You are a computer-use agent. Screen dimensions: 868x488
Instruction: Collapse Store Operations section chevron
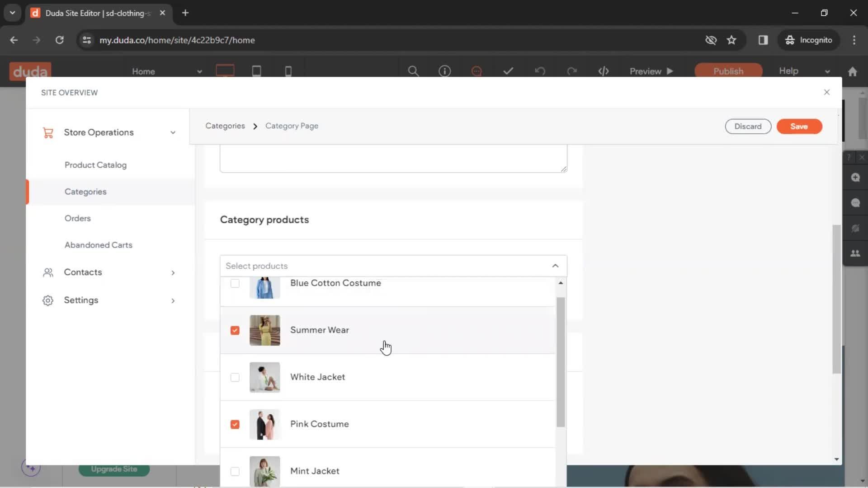point(173,132)
